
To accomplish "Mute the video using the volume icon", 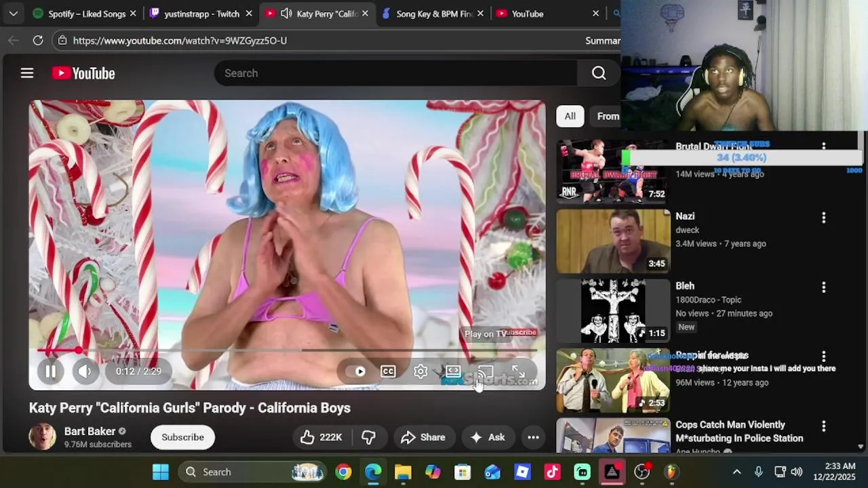I will point(85,371).
